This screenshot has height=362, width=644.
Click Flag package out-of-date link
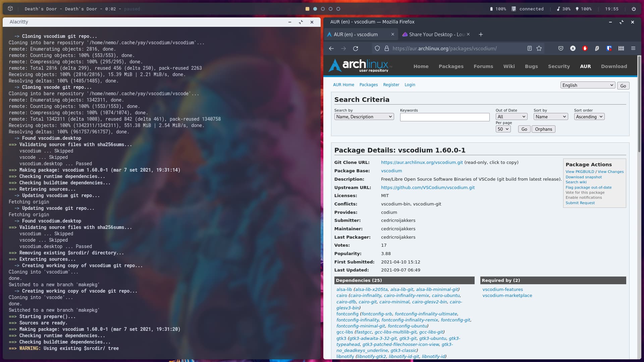588,187
